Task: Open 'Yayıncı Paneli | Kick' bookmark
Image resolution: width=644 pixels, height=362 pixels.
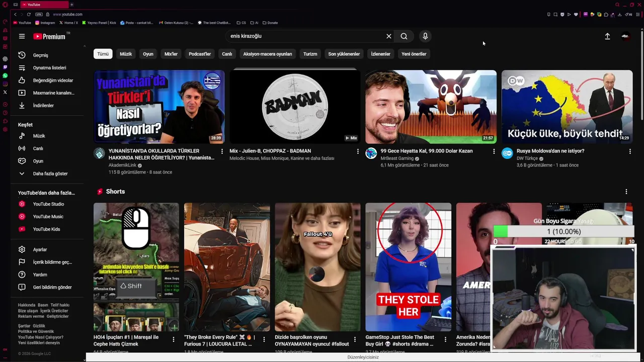Action: point(99,23)
